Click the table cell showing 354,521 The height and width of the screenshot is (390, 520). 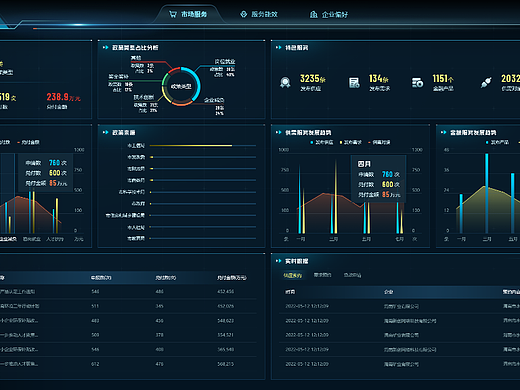[x=226, y=335]
